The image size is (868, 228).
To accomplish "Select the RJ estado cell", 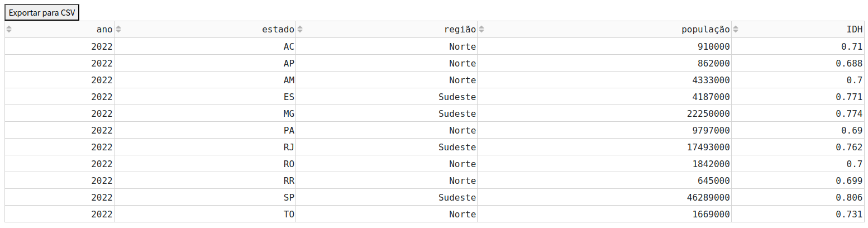I will (x=289, y=147).
